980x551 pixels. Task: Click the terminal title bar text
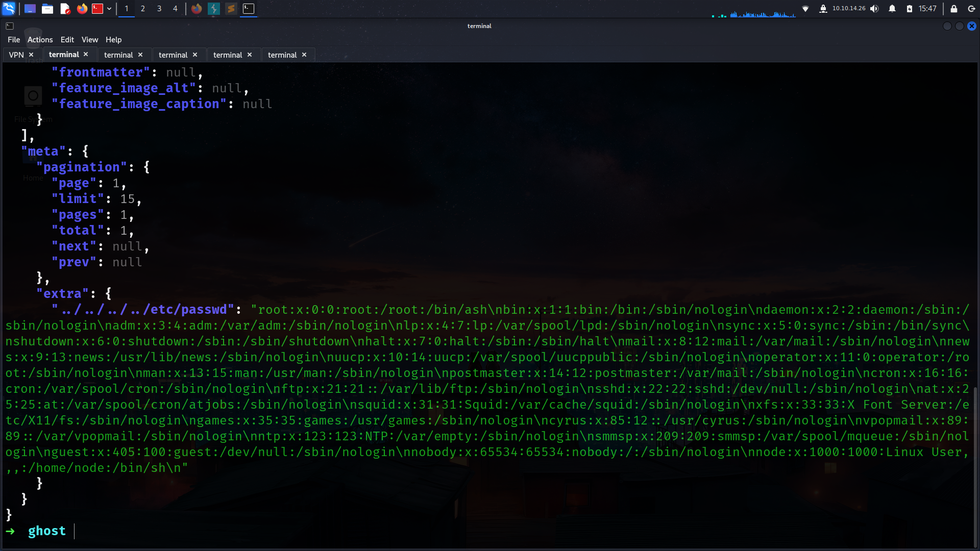click(x=479, y=26)
